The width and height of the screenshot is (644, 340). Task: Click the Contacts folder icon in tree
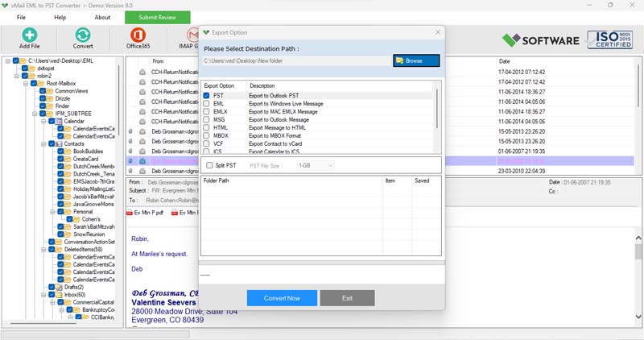(x=59, y=144)
